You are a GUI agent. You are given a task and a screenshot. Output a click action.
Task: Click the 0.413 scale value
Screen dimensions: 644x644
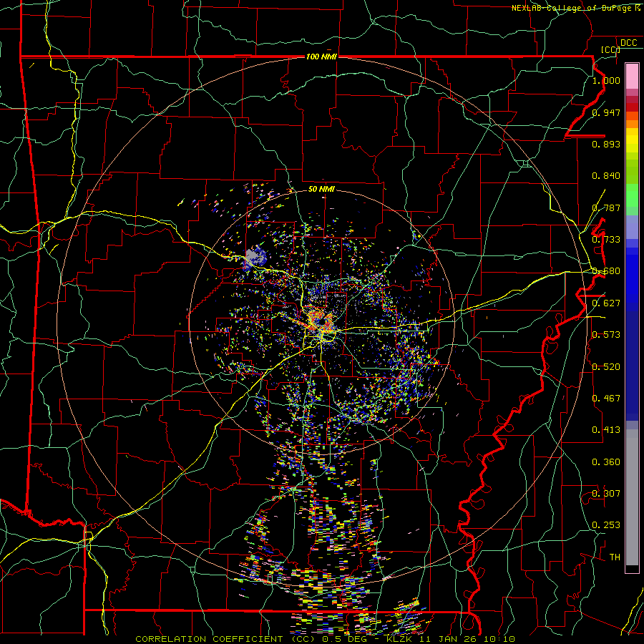pyautogui.click(x=606, y=430)
